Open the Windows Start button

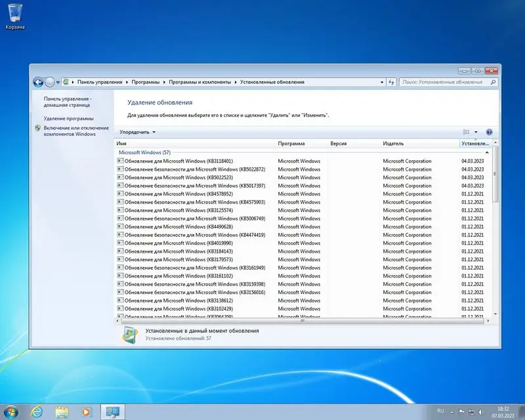coord(10,411)
